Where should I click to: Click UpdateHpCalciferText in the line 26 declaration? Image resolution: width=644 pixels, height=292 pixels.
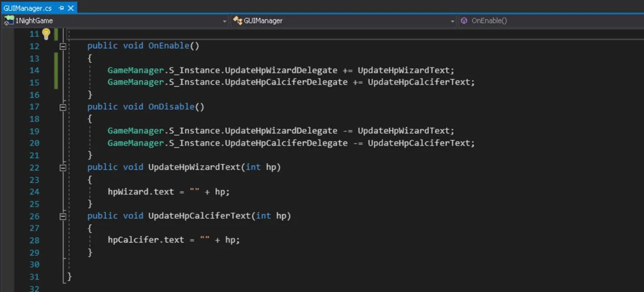(199, 215)
